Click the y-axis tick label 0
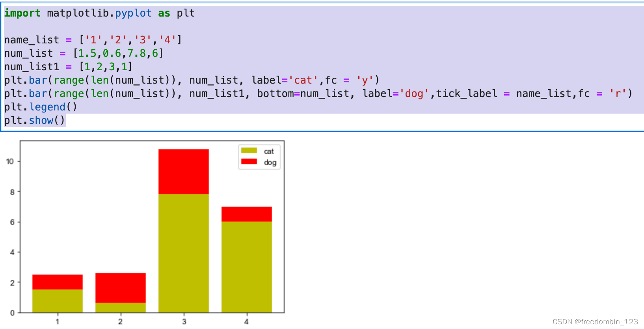 click(x=12, y=313)
